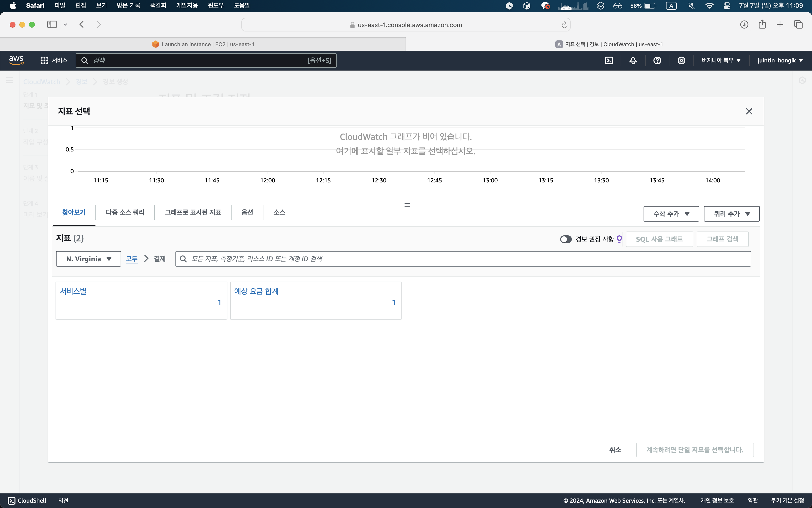Click the 그래프 검색 button
812x508 pixels.
(x=722, y=239)
